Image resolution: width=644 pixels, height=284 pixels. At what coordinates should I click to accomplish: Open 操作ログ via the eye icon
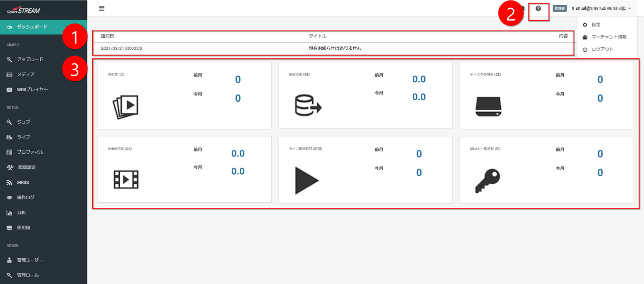tap(9, 198)
